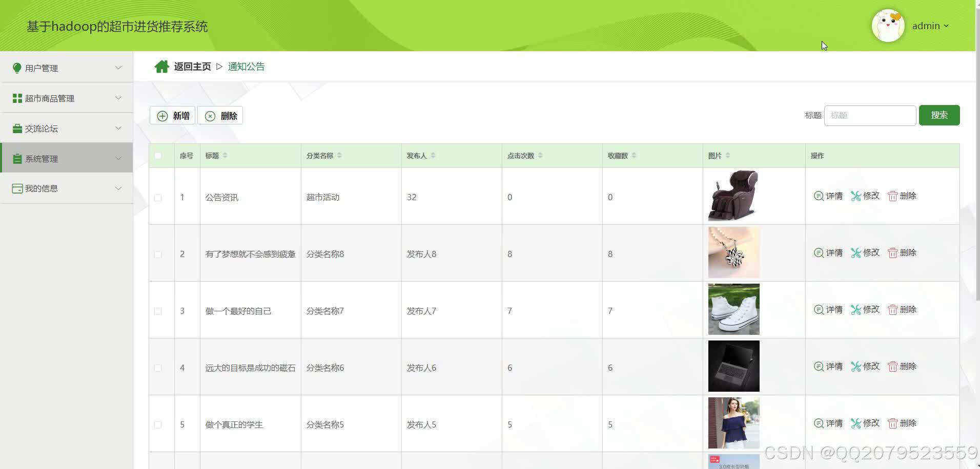
Task: Open the admin account dropdown
Action: click(930, 26)
